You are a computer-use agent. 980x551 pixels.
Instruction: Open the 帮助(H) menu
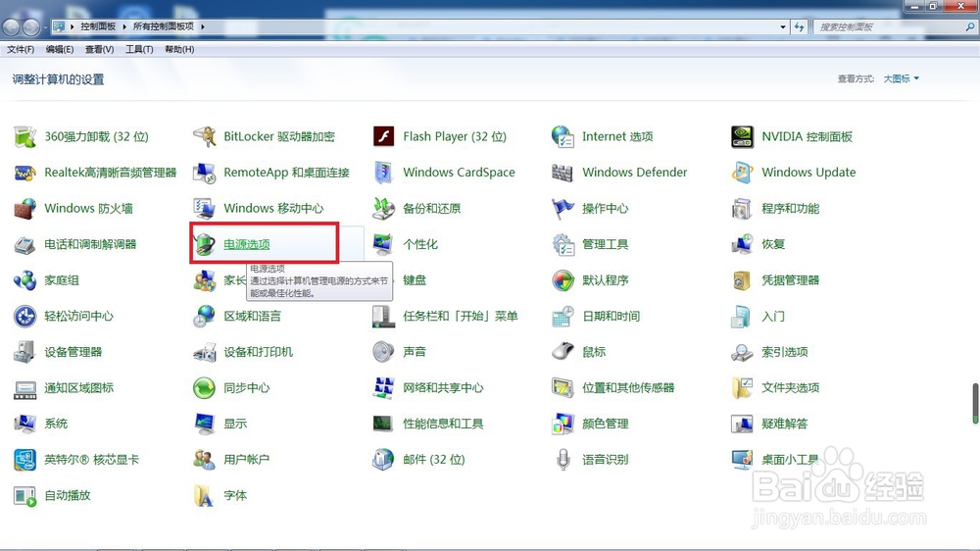click(179, 49)
